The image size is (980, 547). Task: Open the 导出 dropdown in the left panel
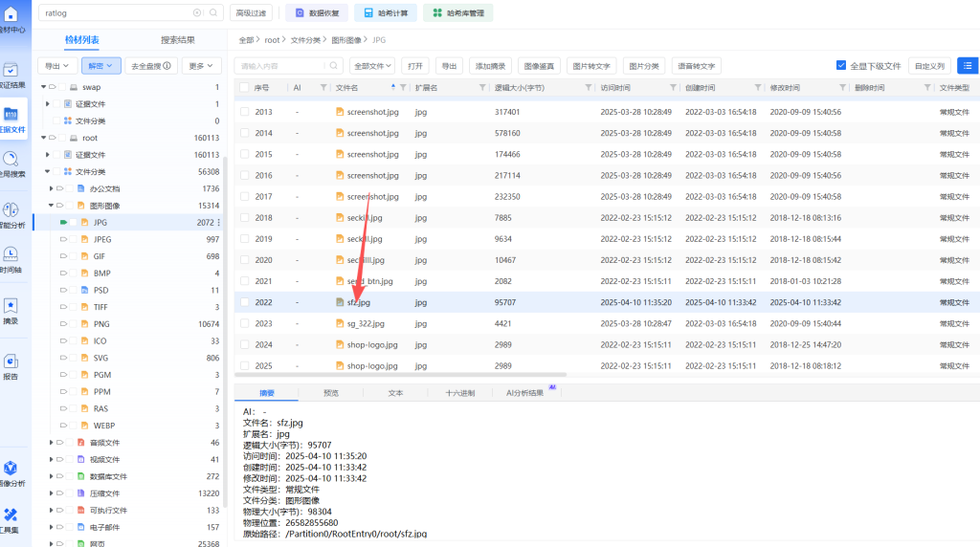coord(56,66)
